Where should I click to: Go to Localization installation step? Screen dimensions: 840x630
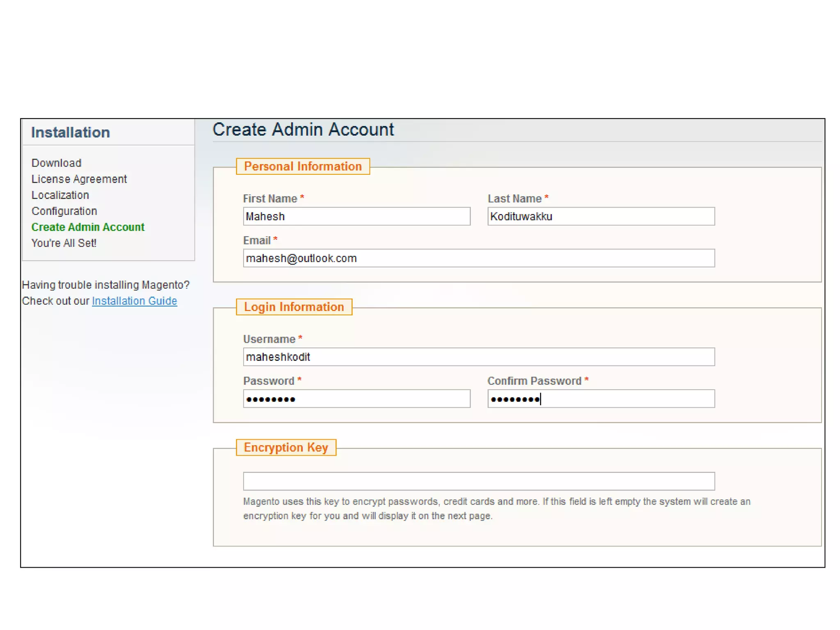click(x=60, y=195)
